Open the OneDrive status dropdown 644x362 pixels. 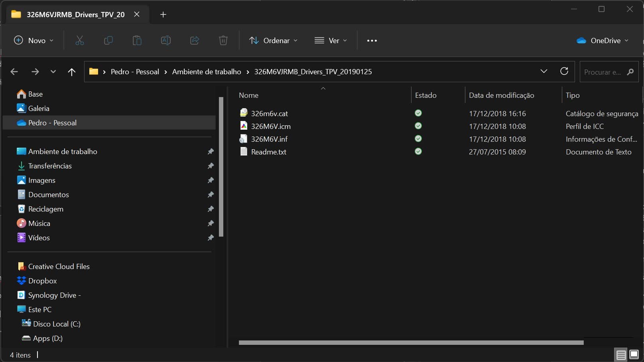[x=602, y=40]
